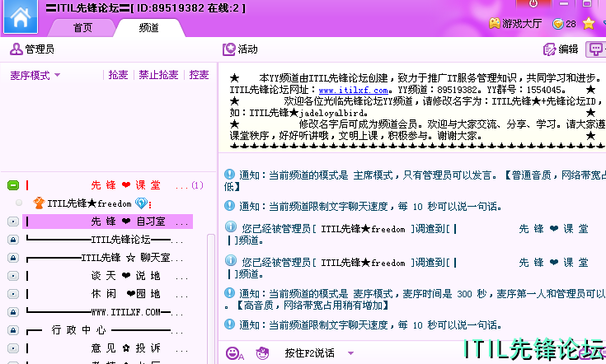Open the 活动 activity panel

click(240, 49)
